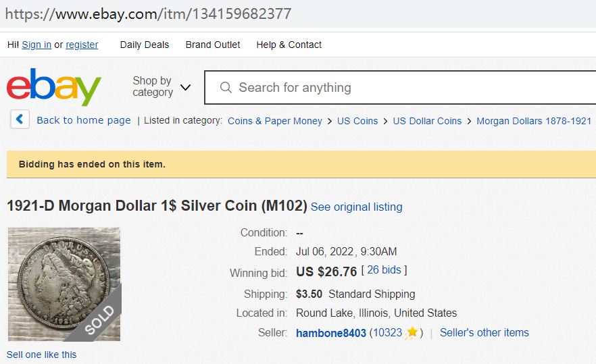Open Coins & Paper Money category
This screenshot has width=596, height=364.
275,121
